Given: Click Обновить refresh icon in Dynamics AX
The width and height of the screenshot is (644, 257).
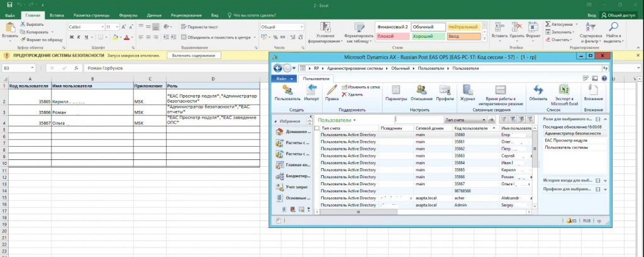Looking at the screenshot, I should point(538,91).
